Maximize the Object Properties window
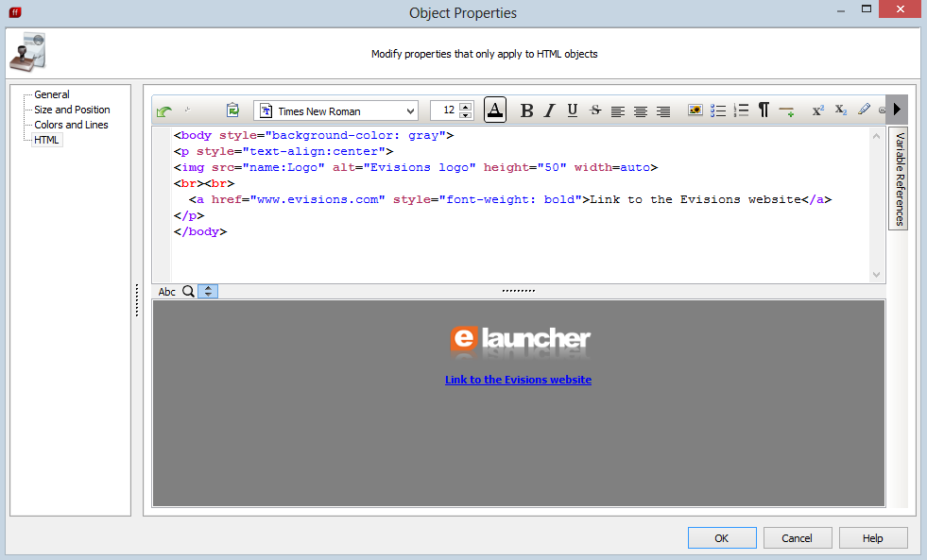927x560 pixels. point(867,8)
